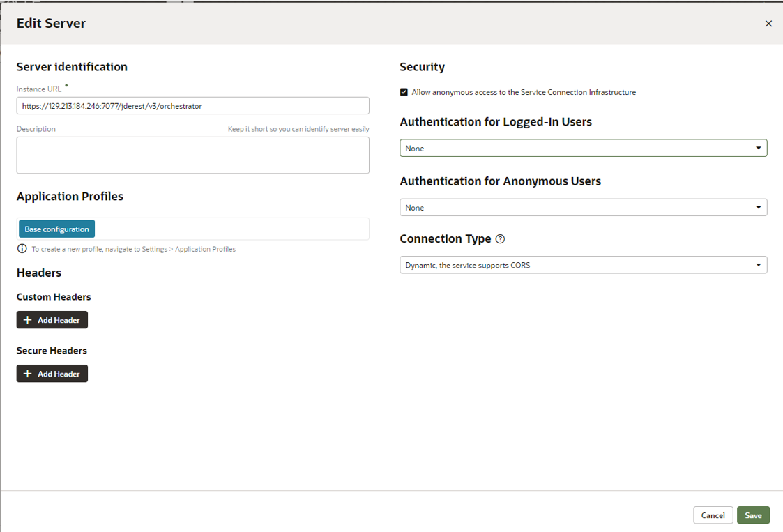This screenshot has width=783, height=532.
Task: Save the server settings
Action: coord(753,515)
